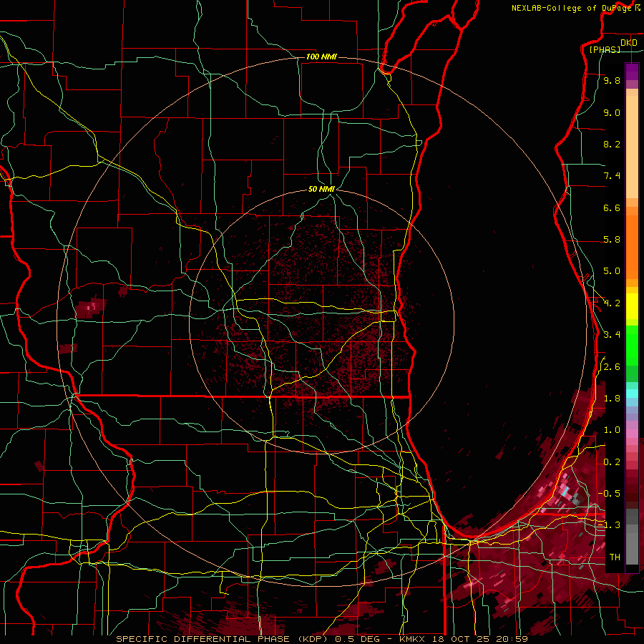Click the 20:59 time stamp
Screen dimensions: 644x644
pos(512,639)
